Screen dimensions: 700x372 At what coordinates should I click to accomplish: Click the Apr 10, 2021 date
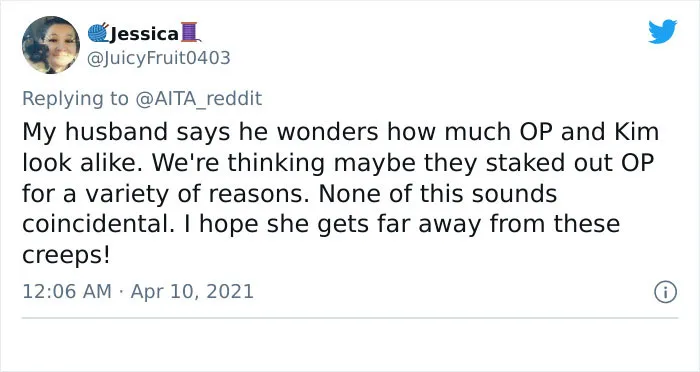(x=192, y=292)
